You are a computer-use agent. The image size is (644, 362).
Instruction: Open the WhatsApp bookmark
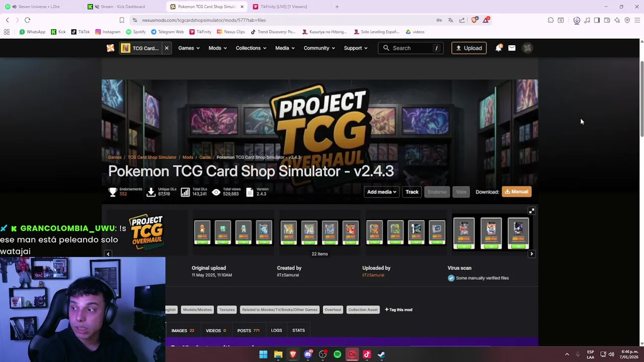(x=32, y=32)
